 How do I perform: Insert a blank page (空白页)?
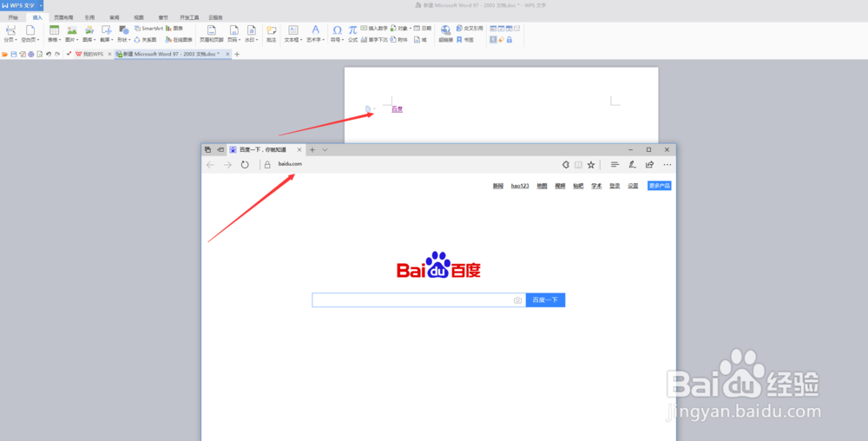30,33
